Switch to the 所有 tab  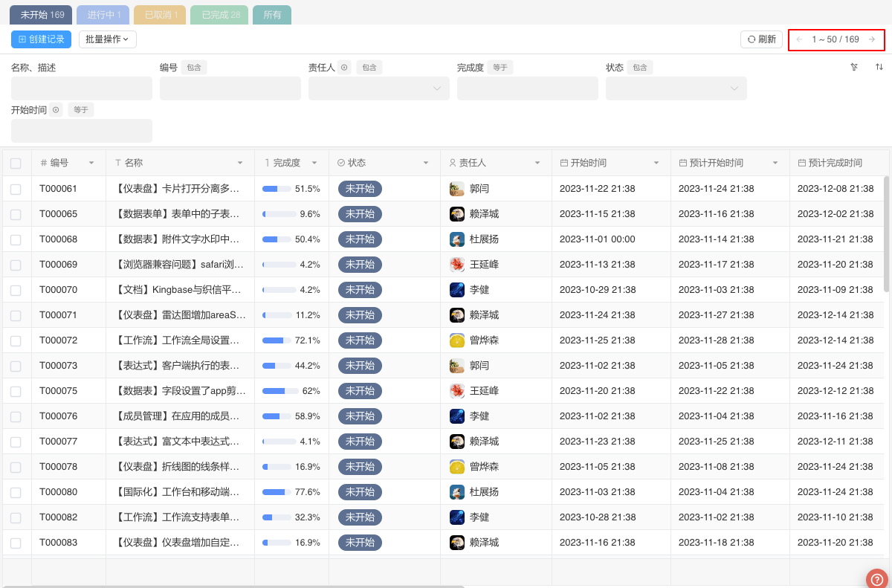click(272, 15)
